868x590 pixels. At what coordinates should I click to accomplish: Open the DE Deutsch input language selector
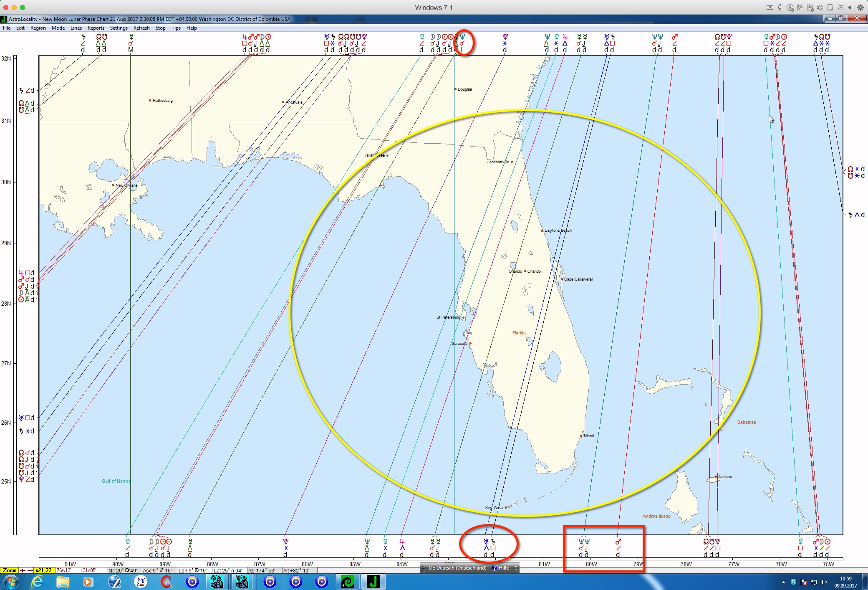(457, 568)
